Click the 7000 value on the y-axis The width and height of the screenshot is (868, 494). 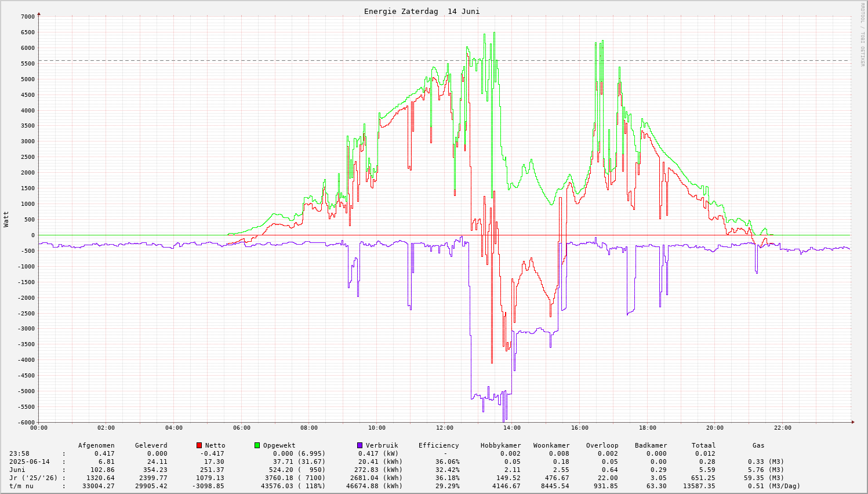coord(27,17)
